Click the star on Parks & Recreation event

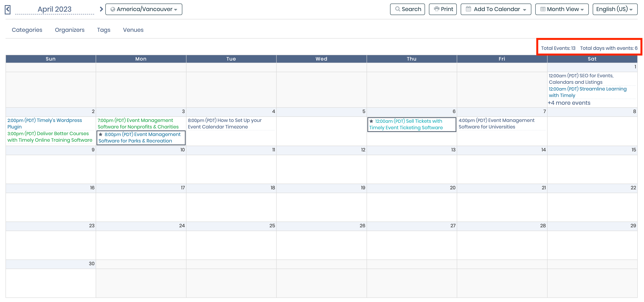(x=100, y=134)
